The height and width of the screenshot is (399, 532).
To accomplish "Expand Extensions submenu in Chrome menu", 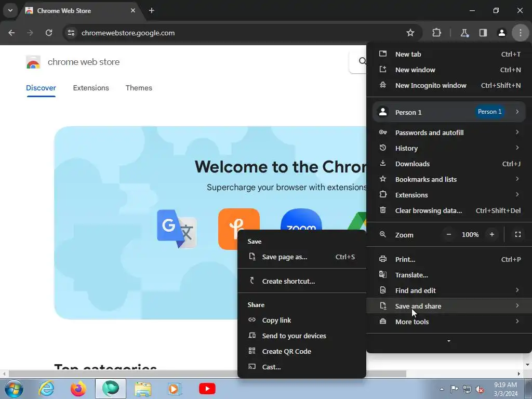I will (x=449, y=195).
